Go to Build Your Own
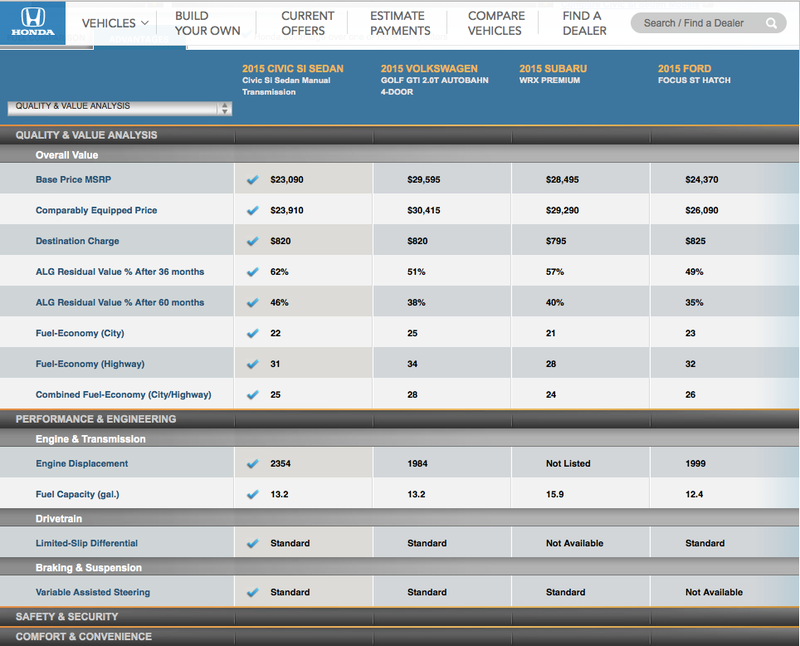 point(207,23)
